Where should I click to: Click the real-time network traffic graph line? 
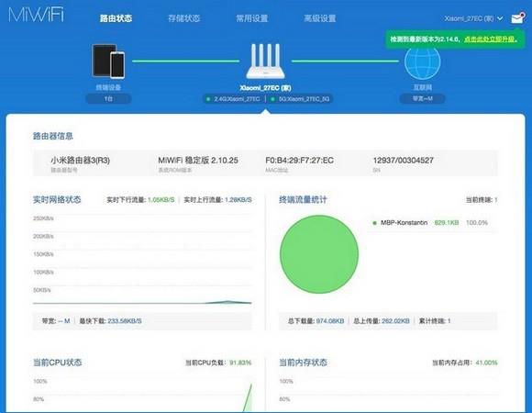pos(142,302)
